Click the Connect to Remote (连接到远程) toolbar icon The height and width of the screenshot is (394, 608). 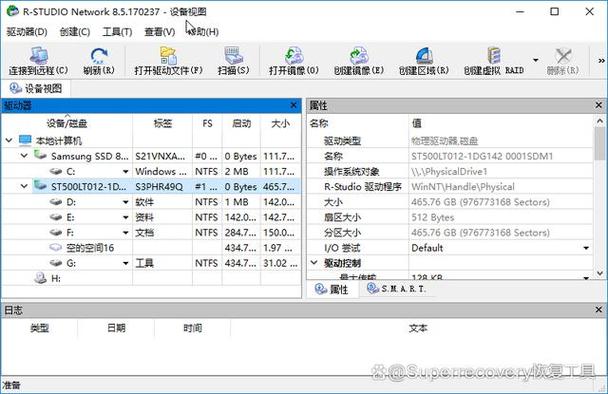[x=39, y=56]
